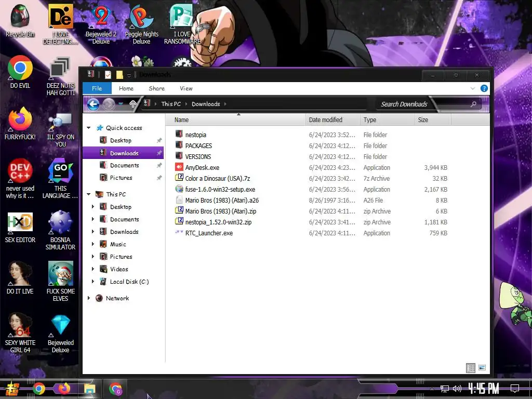The height and width of the screenshot is (399, 532).
Task: Click the search magnifier icon
Action: tap(473, 104)
